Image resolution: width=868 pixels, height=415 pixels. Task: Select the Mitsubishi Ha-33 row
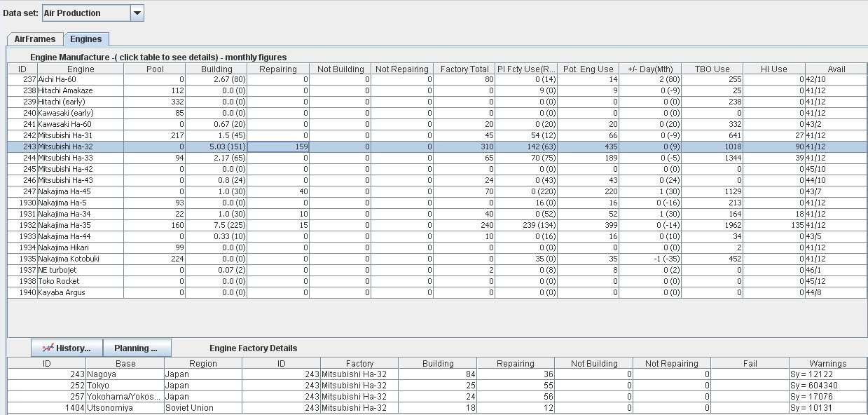(x=437, y=158)
